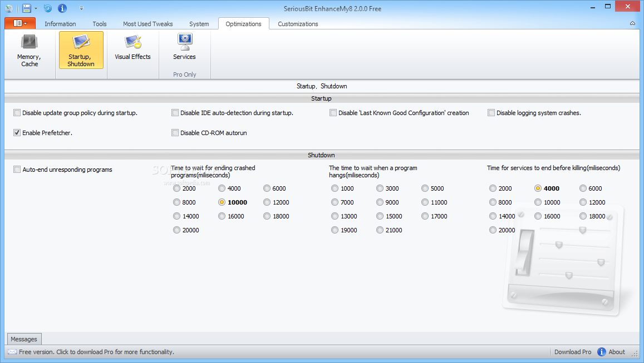The image size is (644, 363).
Task: Select the Startup, Shutdown ribbon icon
Action: [x=81, y=51]
